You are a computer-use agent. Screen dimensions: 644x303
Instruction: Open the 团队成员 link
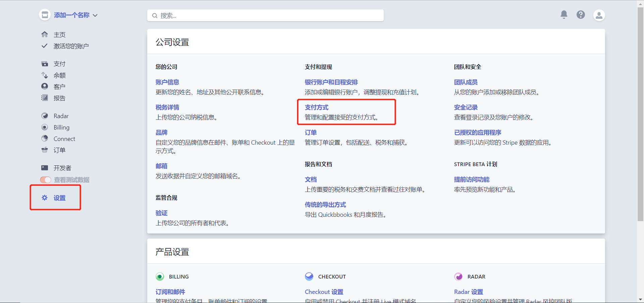coord(466,82)
